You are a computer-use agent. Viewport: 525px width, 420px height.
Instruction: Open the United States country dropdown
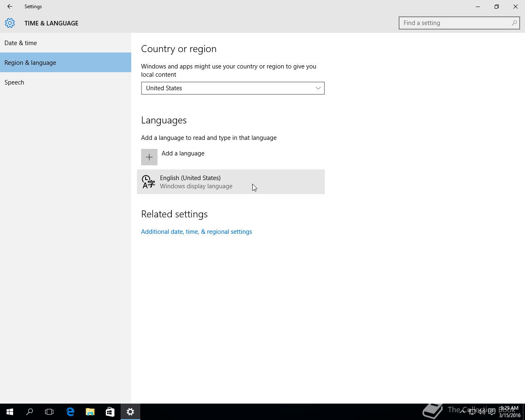[233, 88]
